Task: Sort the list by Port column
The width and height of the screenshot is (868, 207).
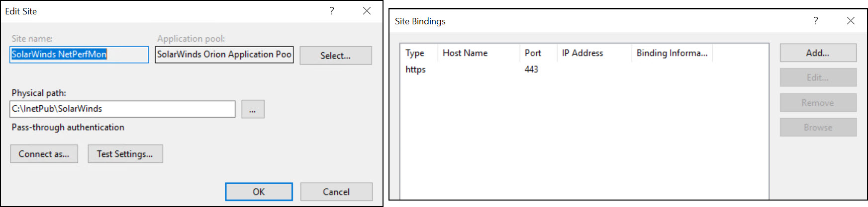Action: (x=537, y=53)
